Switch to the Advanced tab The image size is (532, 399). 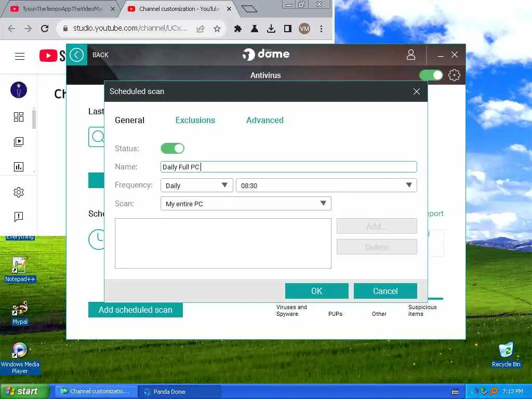(x=264, y=120)
